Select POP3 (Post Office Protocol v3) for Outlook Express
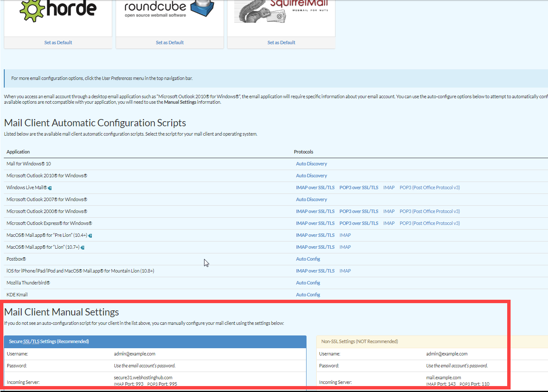Screen dimensions: 548x392 pos(429,223)
